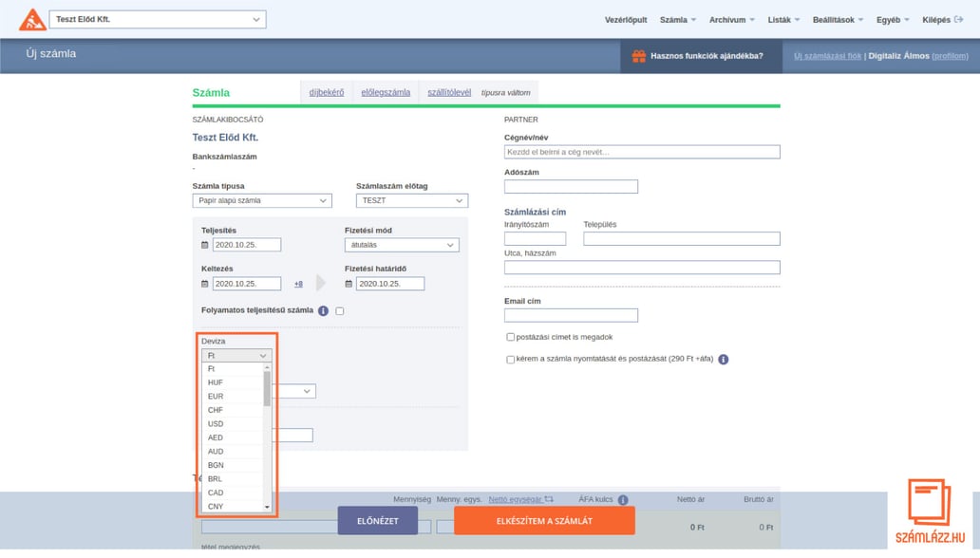The width and height of the screenshot is (980, 558).
Task: Click the ELŐNÉZET preview button
Action: (x=377, y=520)
